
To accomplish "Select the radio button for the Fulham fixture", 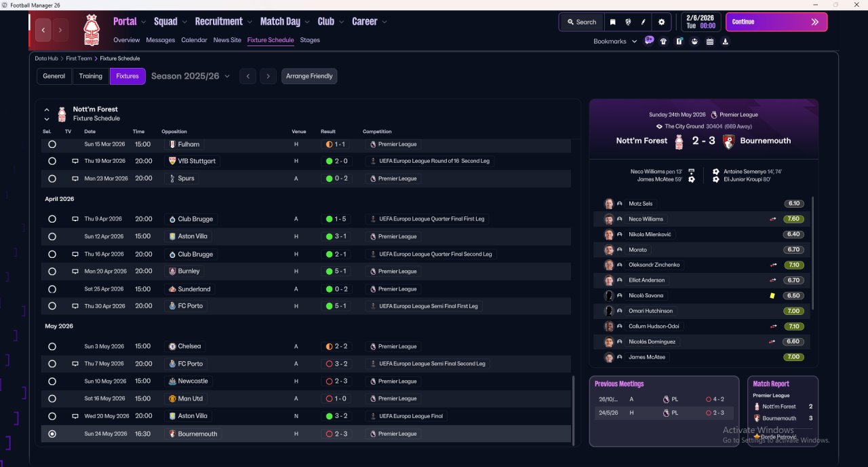I will point(52,144).
